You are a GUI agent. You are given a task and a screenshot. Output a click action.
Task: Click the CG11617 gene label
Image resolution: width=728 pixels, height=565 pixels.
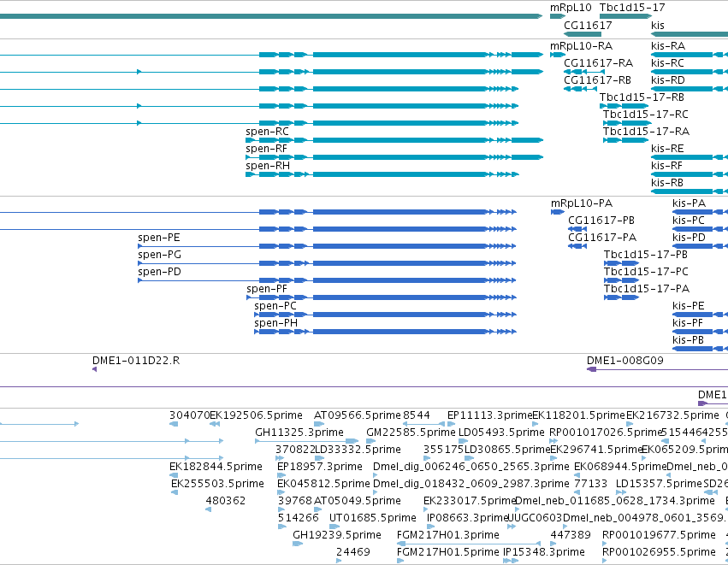588,26
